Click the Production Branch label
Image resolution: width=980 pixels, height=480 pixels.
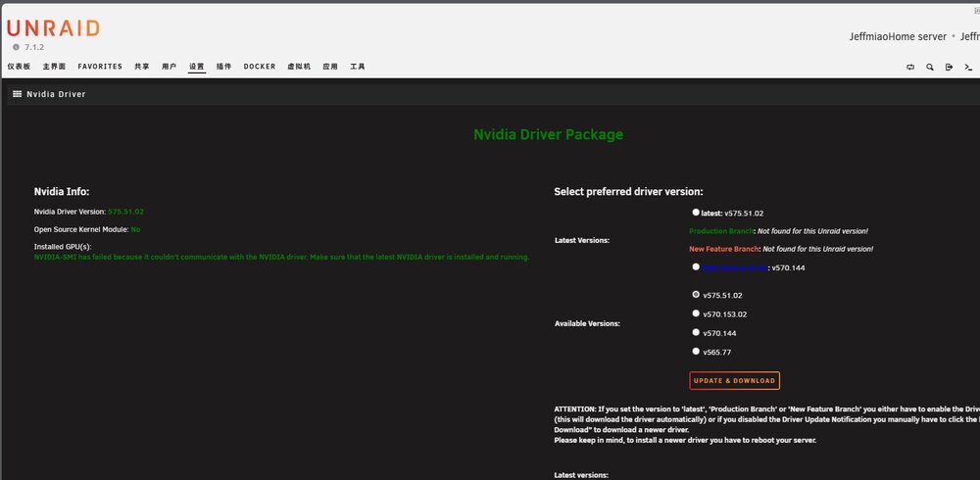click(x=721, y=231)
